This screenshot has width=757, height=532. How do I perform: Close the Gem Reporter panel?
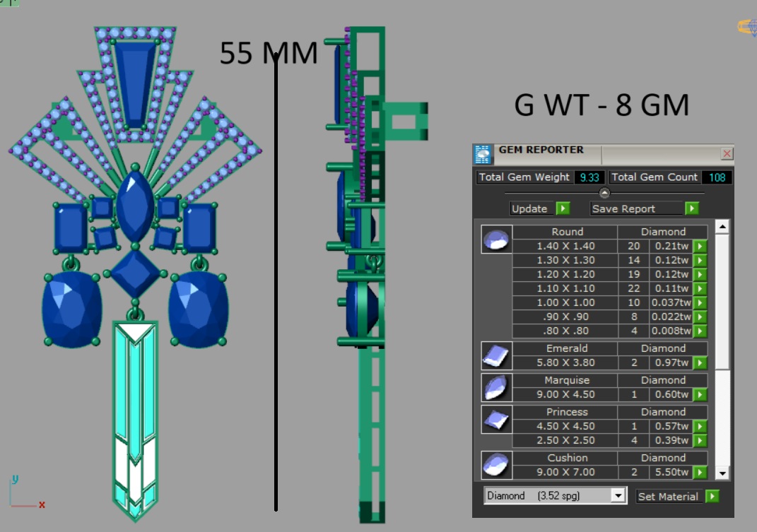(727, 153)
